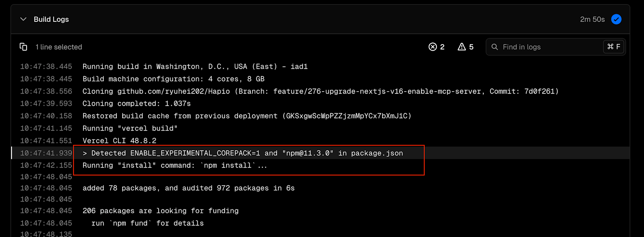The image size is (644, 237).
Task: Select the Cloning completed: 1.037s line
Action: point(137,104)
